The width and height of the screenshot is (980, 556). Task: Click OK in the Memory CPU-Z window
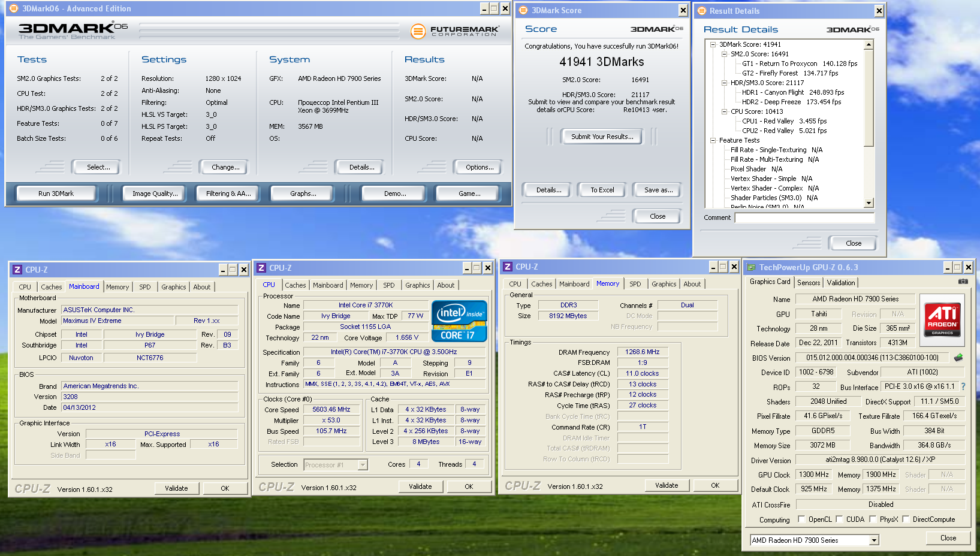click(715, 485)
